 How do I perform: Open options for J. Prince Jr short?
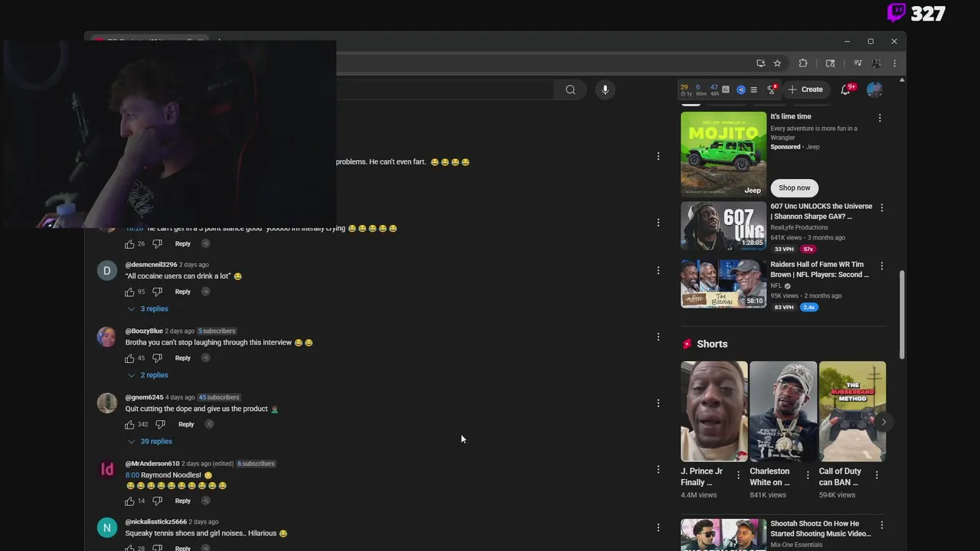point(738,475)
